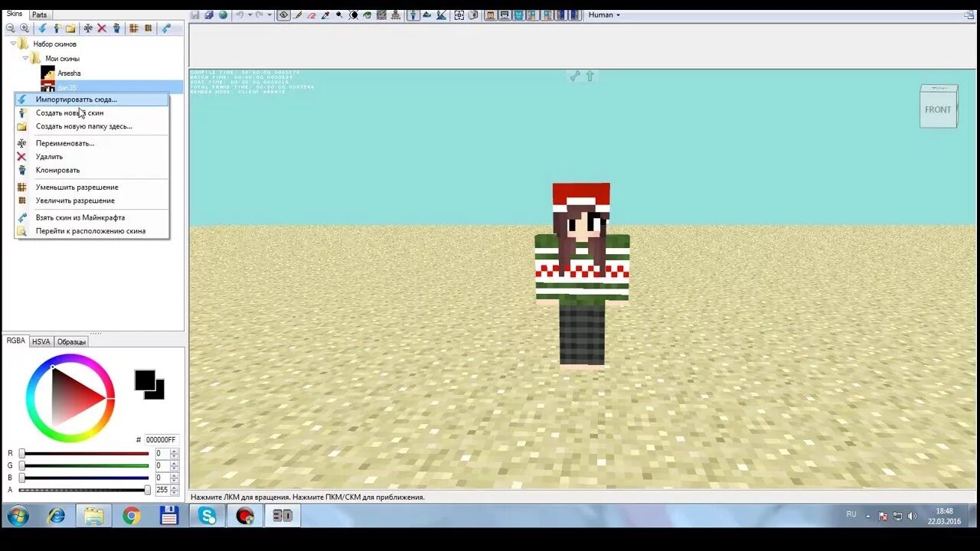The width and height of the screenshot is (980, 551).
Task: Click the hex color input field
Action: (161, 440)
